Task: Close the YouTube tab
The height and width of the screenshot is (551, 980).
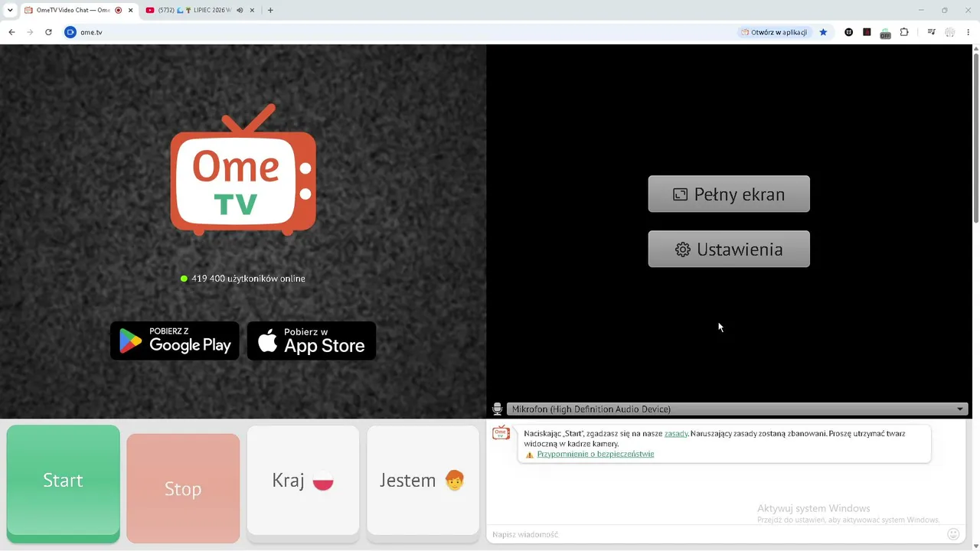Action: 253,10
